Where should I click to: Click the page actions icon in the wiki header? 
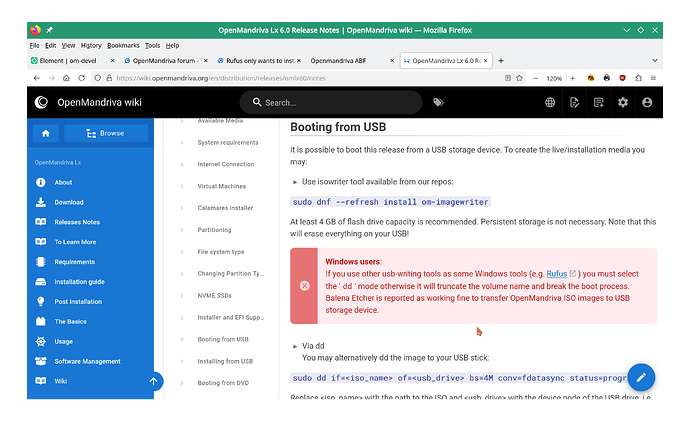tap(574, 102)
